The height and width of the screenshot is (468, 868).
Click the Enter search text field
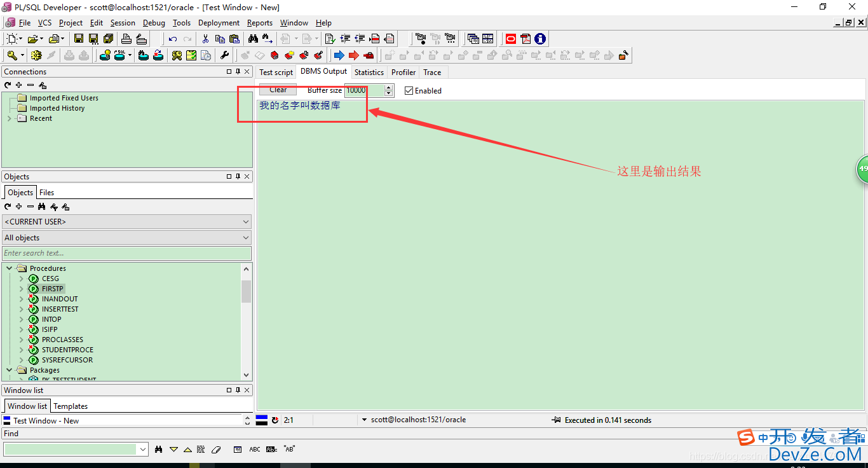[x=127, y=253]
